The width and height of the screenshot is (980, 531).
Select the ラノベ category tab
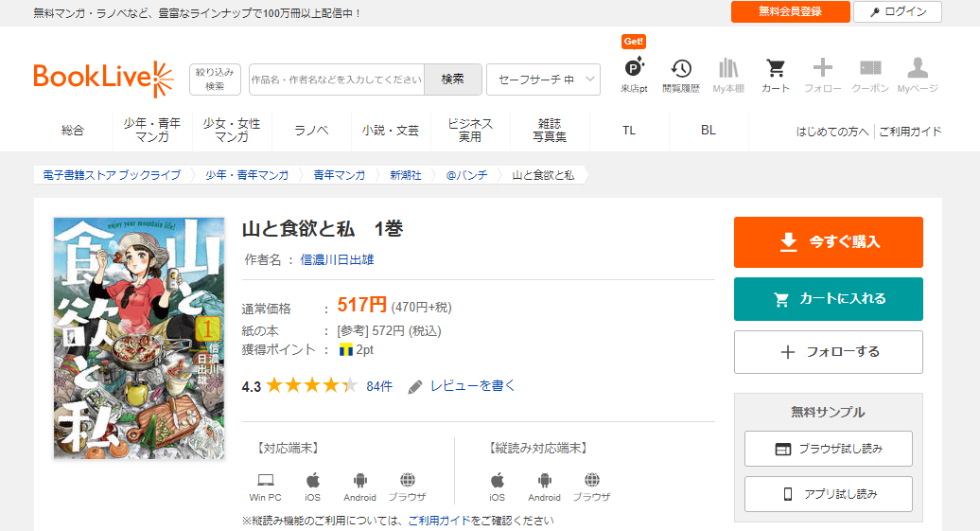[311, 131]
